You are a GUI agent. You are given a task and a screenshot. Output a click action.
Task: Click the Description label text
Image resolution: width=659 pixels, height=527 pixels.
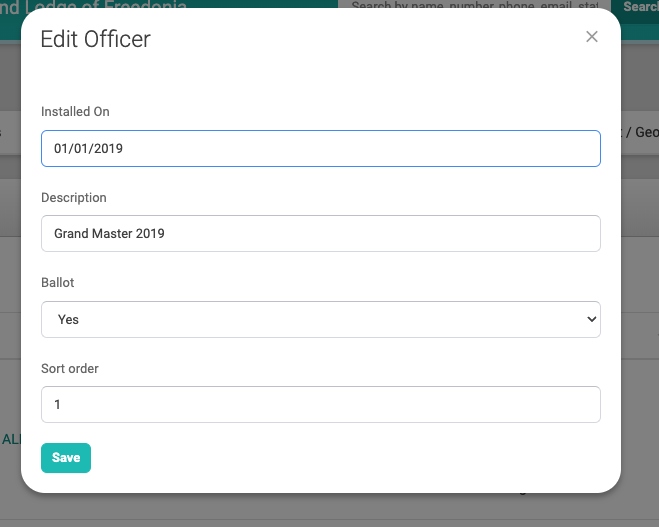pyautogui.click(x=74, y=198)
